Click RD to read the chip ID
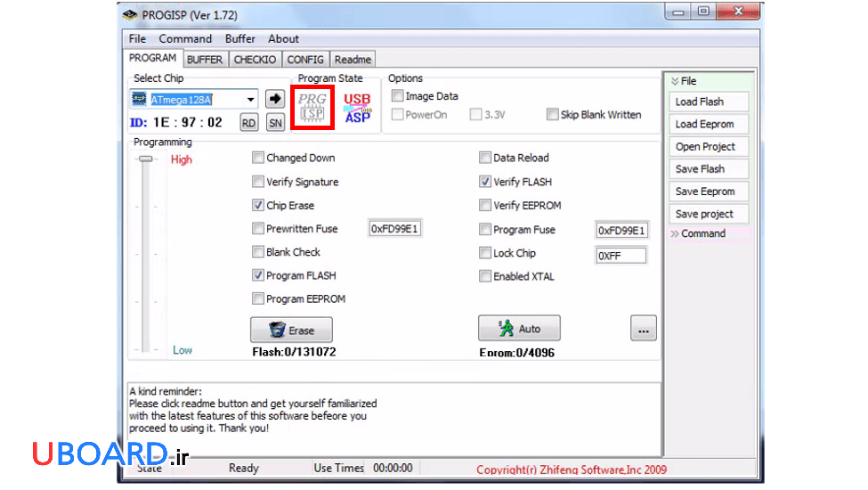The width and height of the screenshot is (868, 490). [x=248, y=122]
